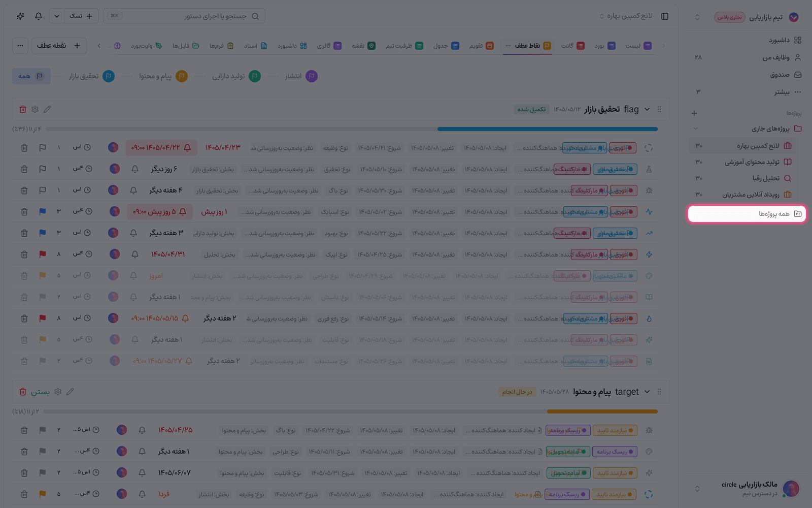The height and width of the screenshot is (508, 812).
Task: Edit پیام و محتوا milestone with pencil icon
Action: tap(70, 392)
